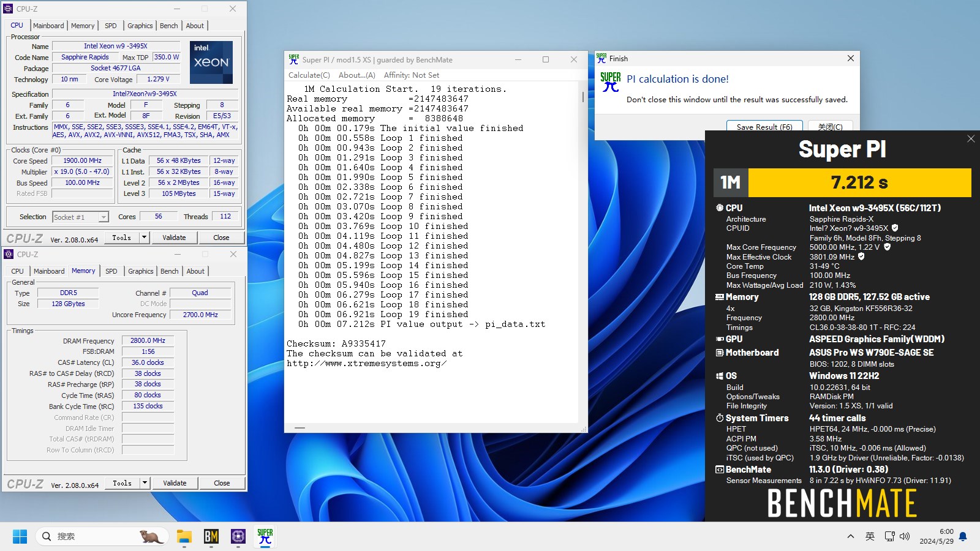Screen dimensions: 980x551
Task: Click the upper CPU-Z window title icon
Action: pos(8,9)
